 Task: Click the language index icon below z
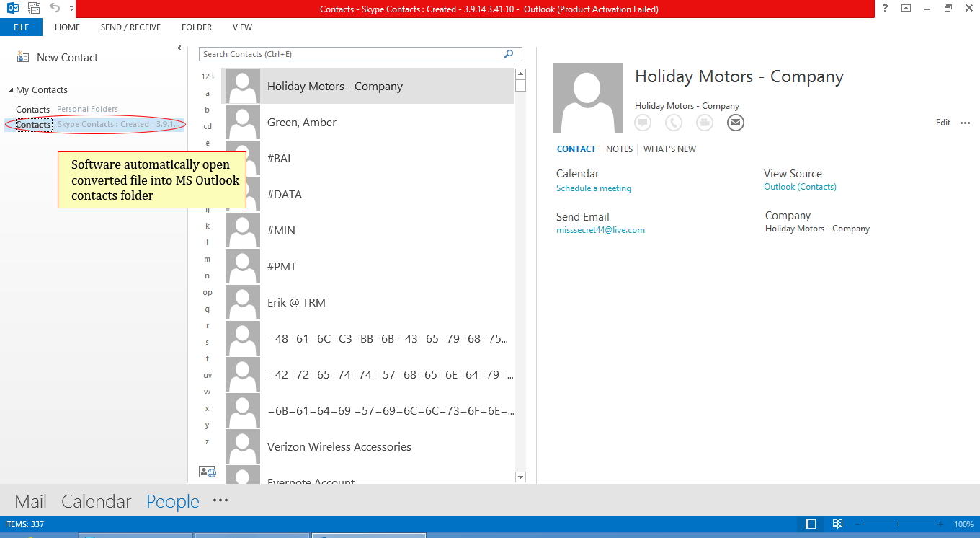point(208,472)
